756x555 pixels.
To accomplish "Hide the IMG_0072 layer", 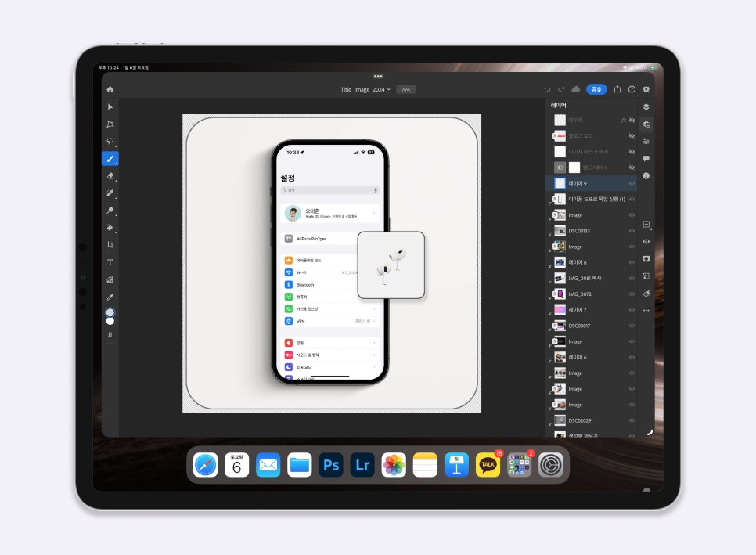I will pyautogui.click(x=632, y=294).
